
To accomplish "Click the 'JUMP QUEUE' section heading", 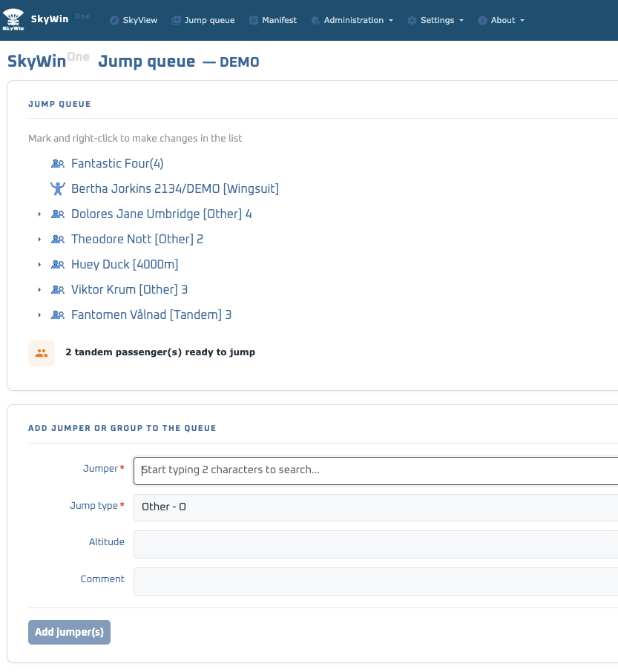I will (x=59, y=104).
